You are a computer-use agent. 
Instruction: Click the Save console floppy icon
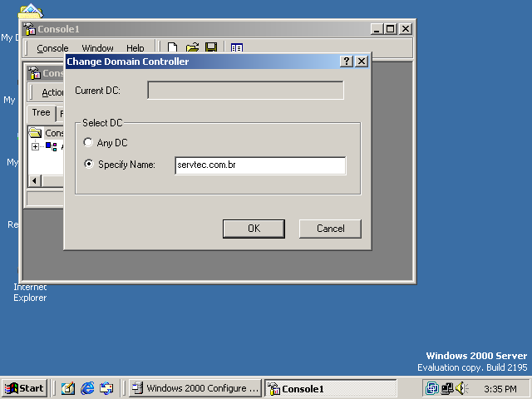[211, 47]
